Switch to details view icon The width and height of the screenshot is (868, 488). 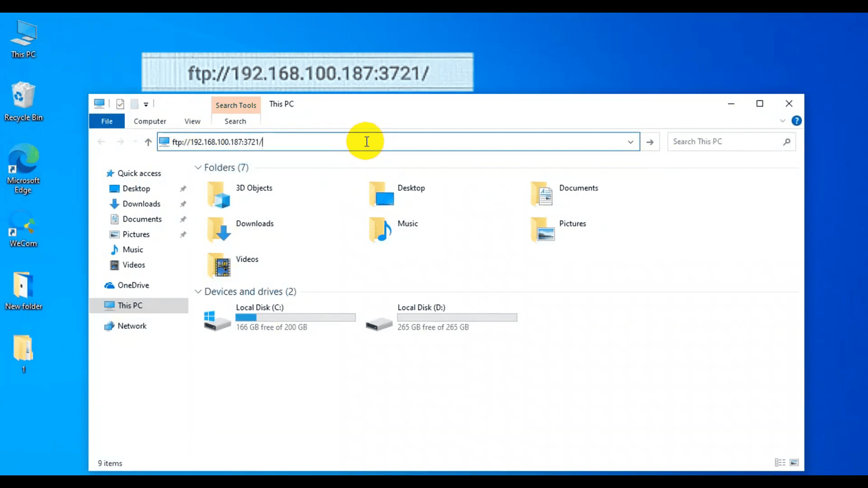pos(780,462)
